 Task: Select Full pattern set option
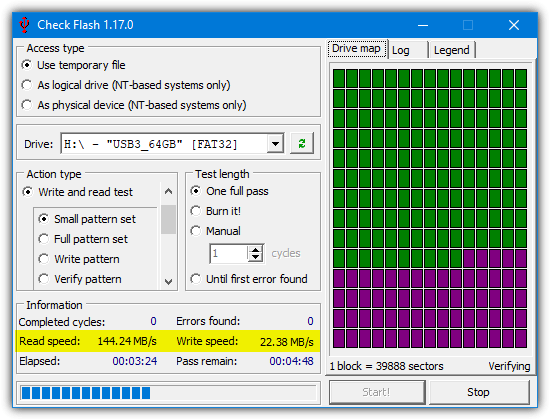click(x=83, y=239)
